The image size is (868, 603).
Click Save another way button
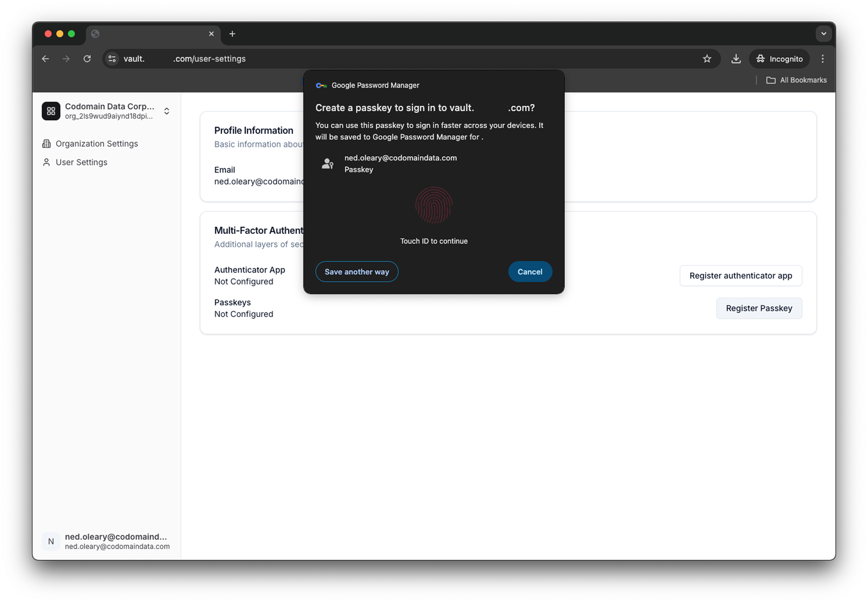[357, 272]
